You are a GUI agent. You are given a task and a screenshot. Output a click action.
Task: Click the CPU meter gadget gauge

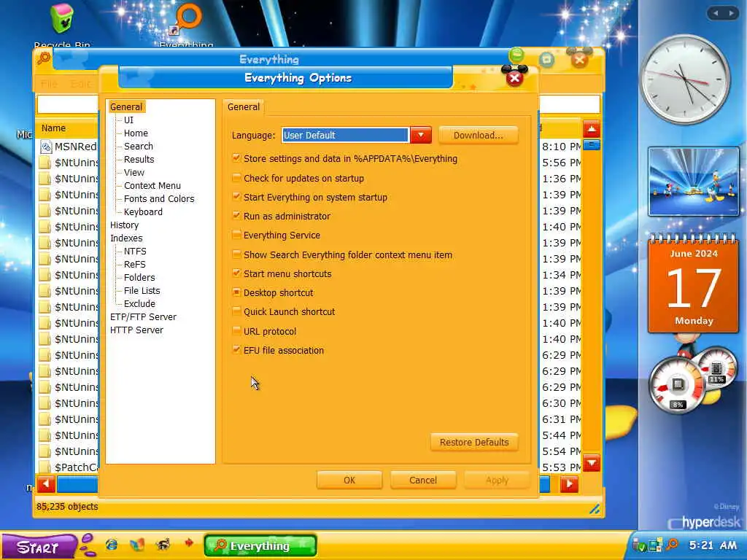(677, 385)
